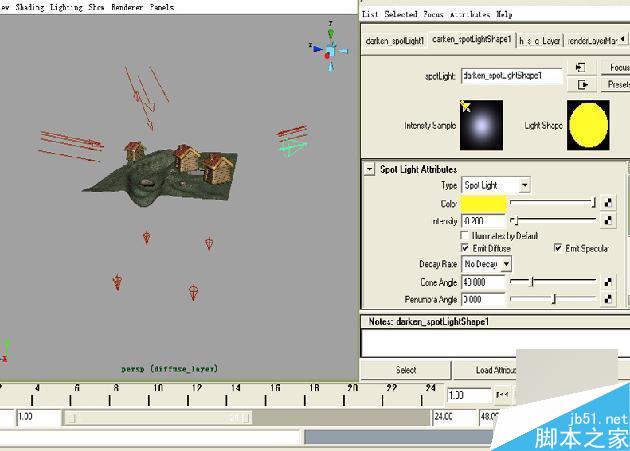The height and width of the screenshot is (451, 630).
Task: Click Color map connection checker icon
Action: point(609,203)
